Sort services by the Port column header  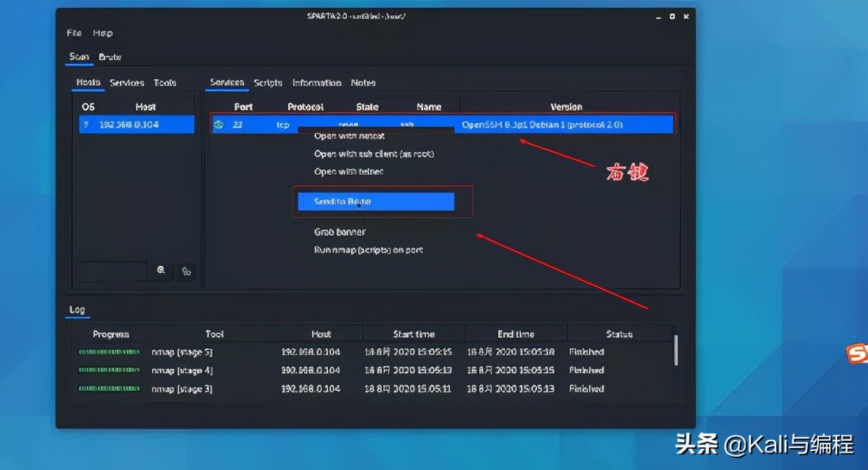[243, 107]
